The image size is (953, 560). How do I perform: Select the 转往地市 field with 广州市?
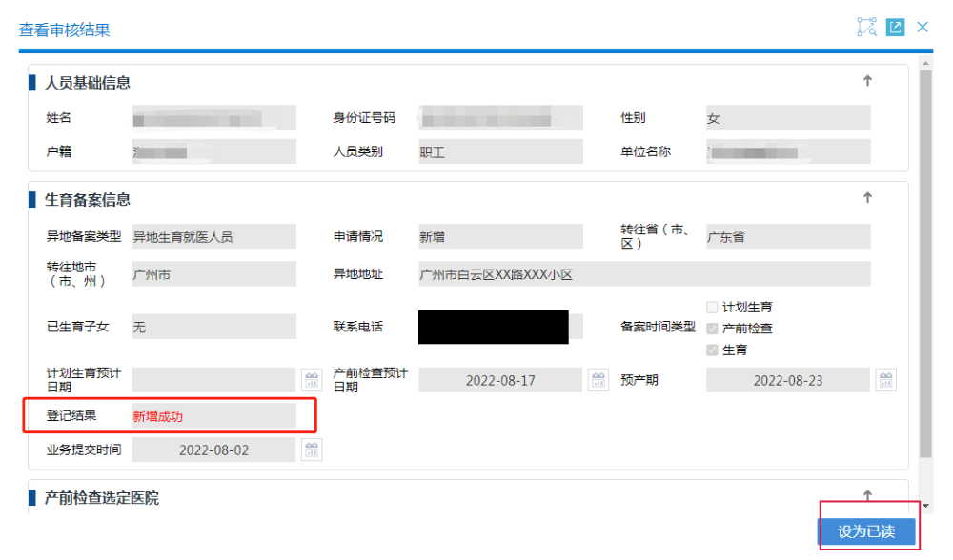[213, 274]
